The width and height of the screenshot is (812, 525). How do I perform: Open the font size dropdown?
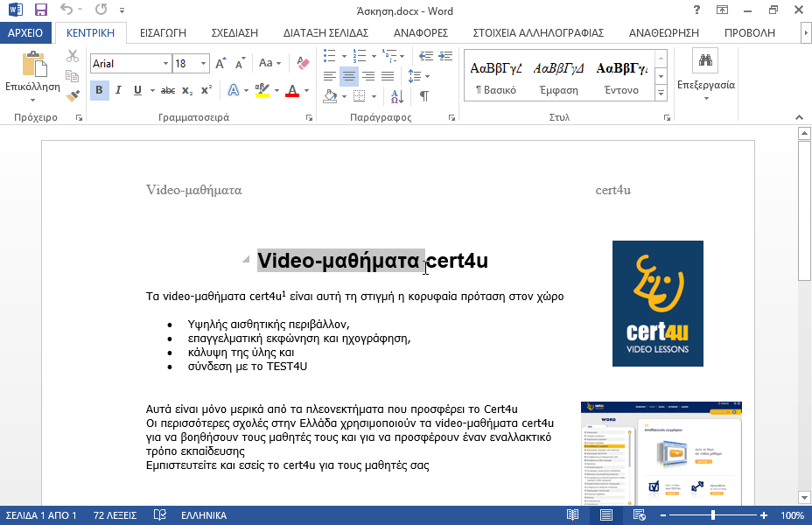(203, 63)
